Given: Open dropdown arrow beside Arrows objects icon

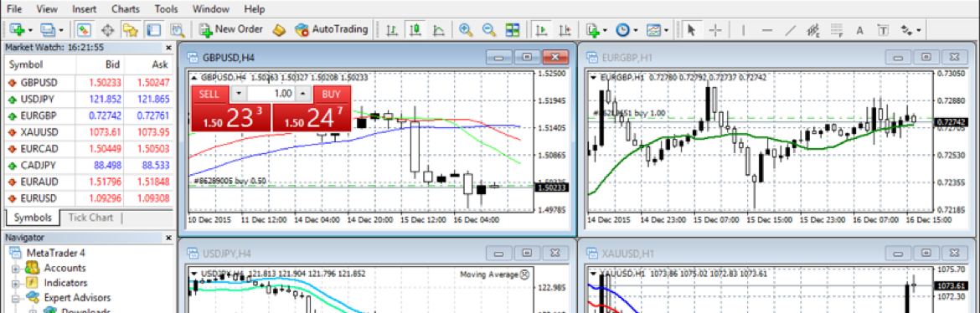Looking at the screenshot, I should click(920, 30).
